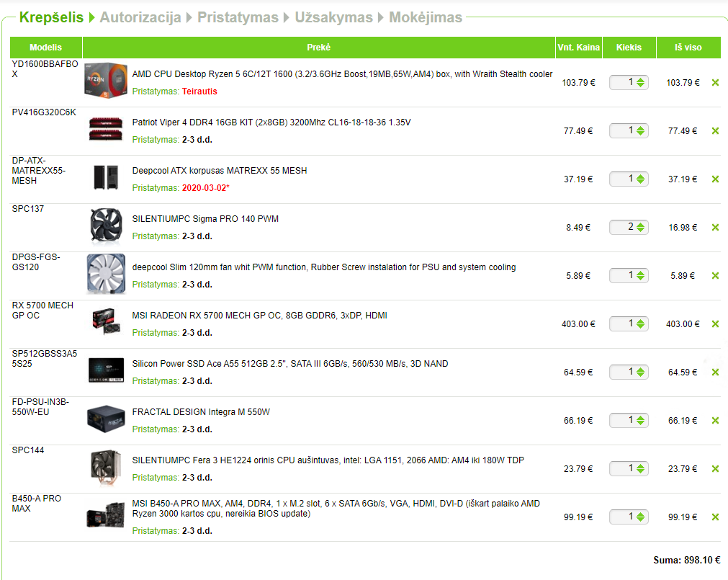This screenshot has width=728, height=580.
Task: Remove MSI B450-A PRO MAX motherboard row
Action: (x=715, y=517)
